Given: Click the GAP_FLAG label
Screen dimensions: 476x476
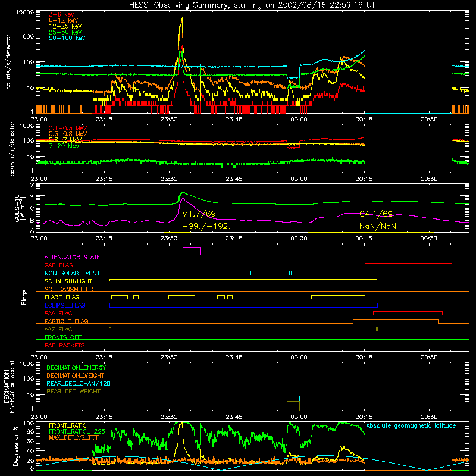Looking at the screenshot, I should (58, 265).
